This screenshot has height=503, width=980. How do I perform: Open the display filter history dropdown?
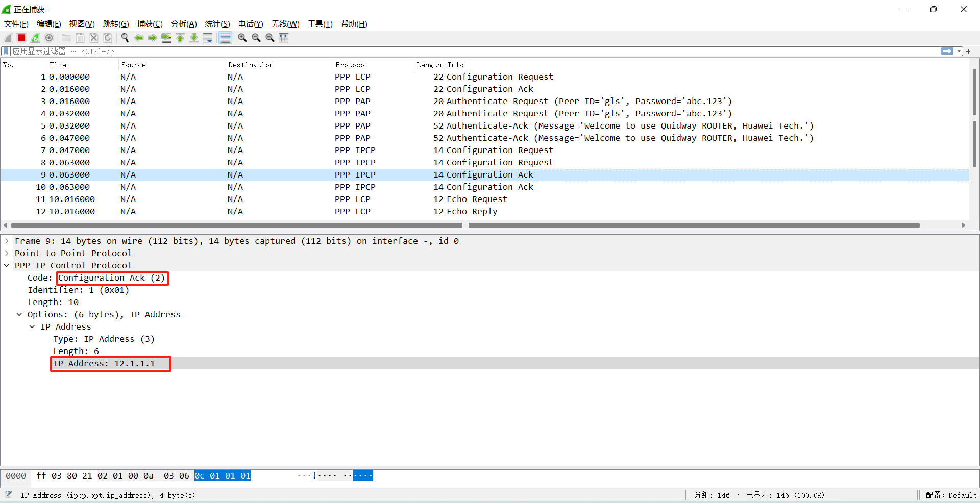click(959, 51)
